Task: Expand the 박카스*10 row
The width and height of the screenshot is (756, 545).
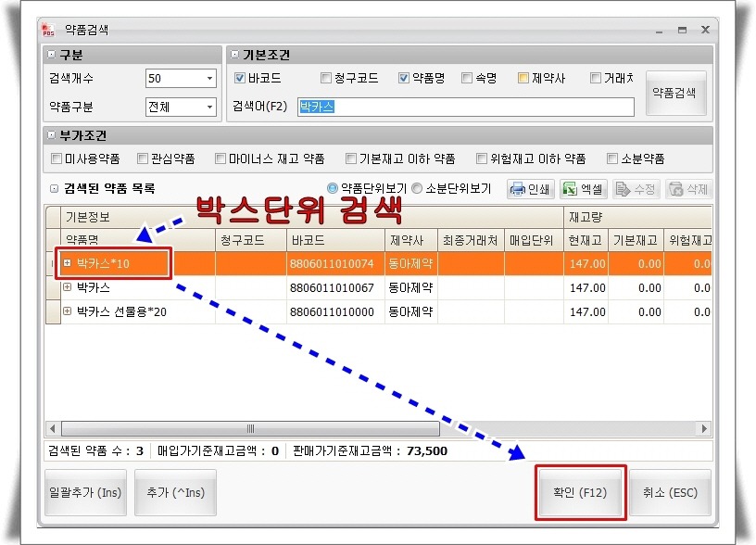Action: (x=67, y=263)
